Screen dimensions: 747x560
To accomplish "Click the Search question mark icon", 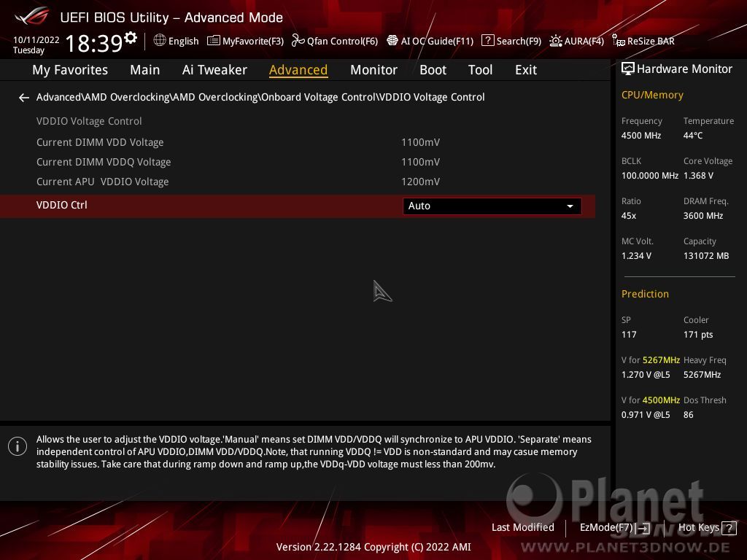I will pos(487,41).
